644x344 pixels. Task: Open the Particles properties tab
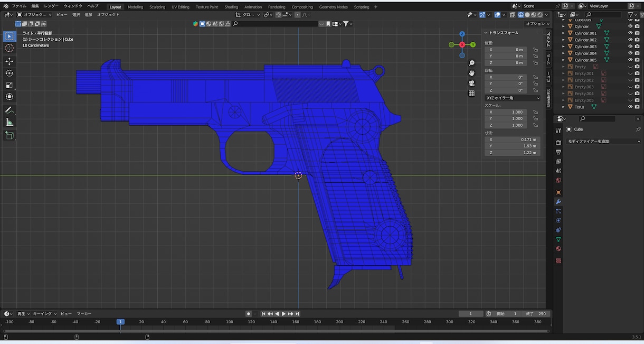click(558, 211)
